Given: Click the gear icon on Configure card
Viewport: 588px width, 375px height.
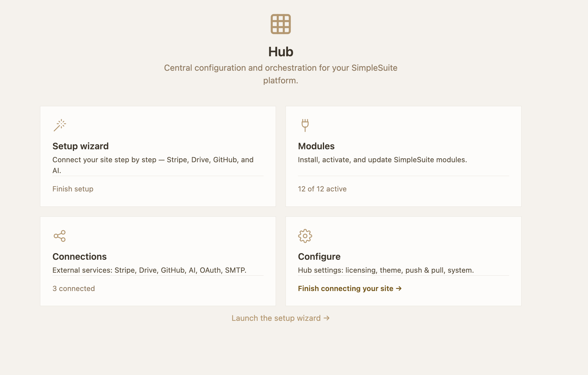Looking at the screenshot, I should coord(305,236).
